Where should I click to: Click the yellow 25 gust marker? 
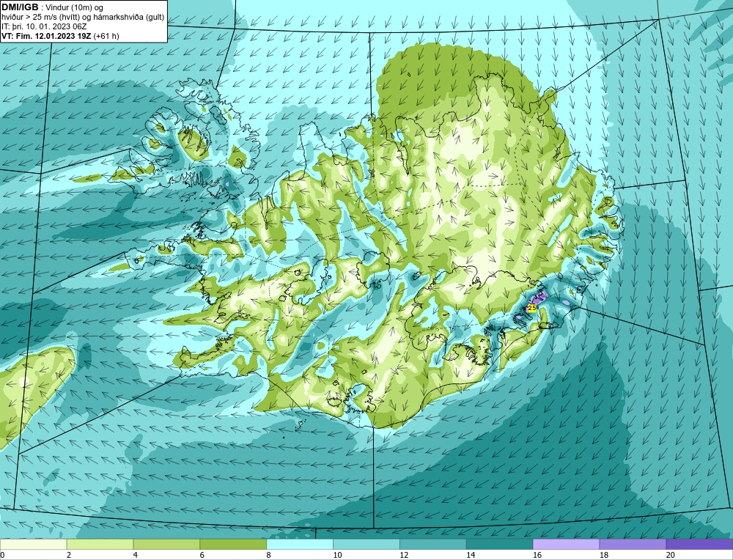click(532, 308)
